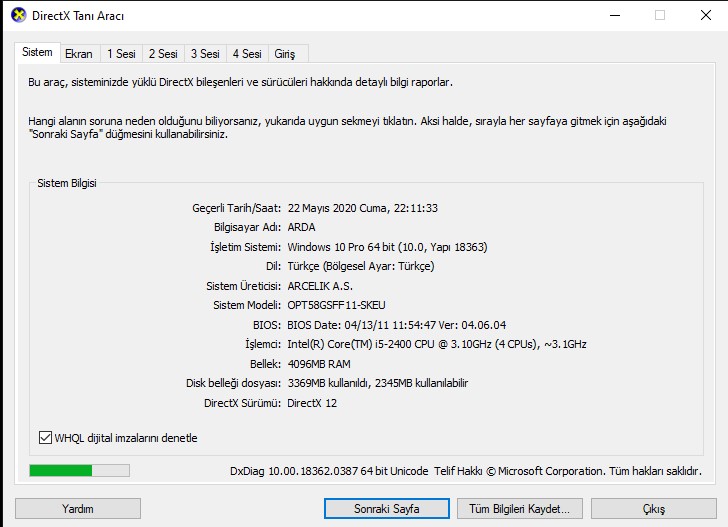
Task: Click the green progress bar
Action: pyautogui.click(x=79, y=471)
